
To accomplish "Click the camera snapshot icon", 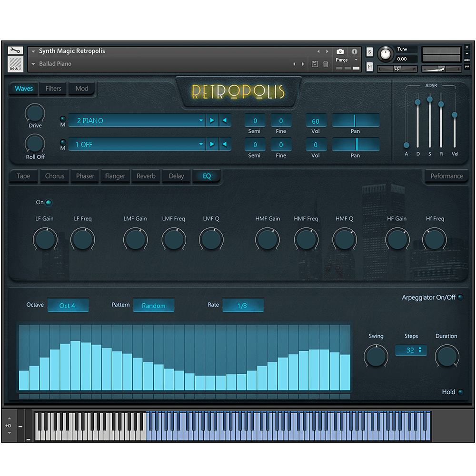I will [340, 51].
